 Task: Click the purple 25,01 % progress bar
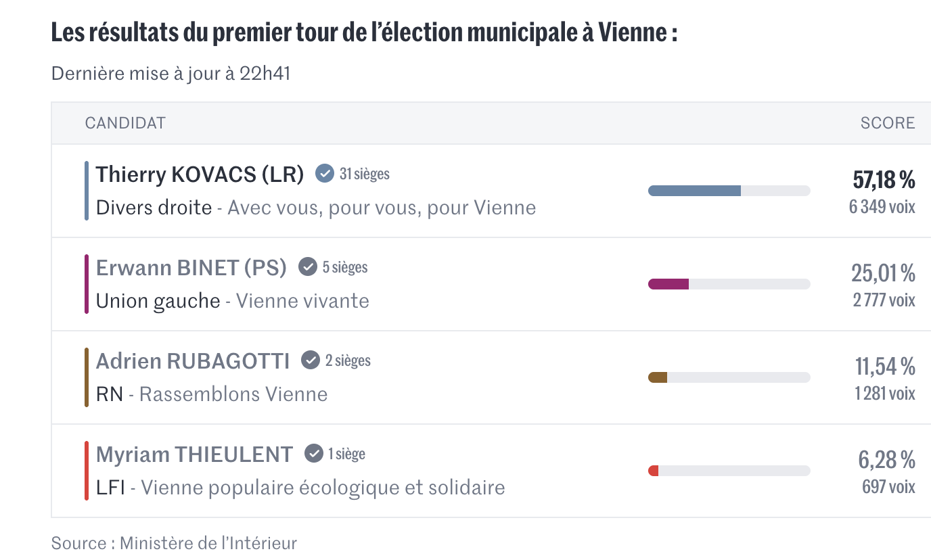pos(668,284)
